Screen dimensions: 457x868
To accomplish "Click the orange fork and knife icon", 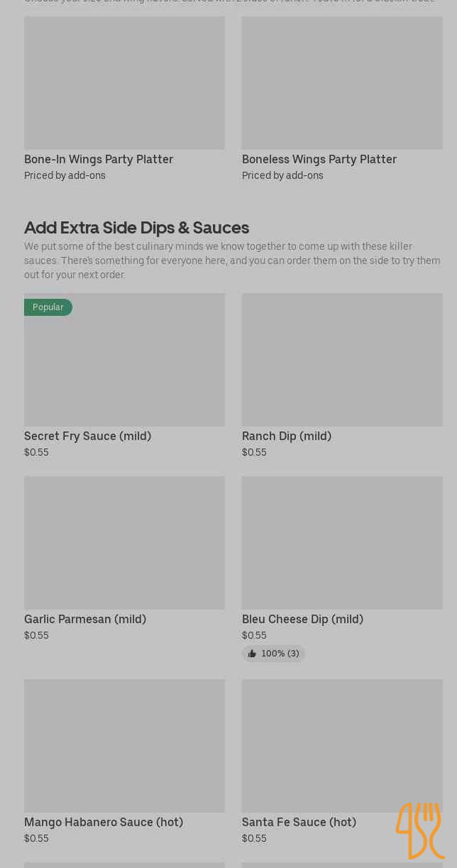I will point(419,830).
